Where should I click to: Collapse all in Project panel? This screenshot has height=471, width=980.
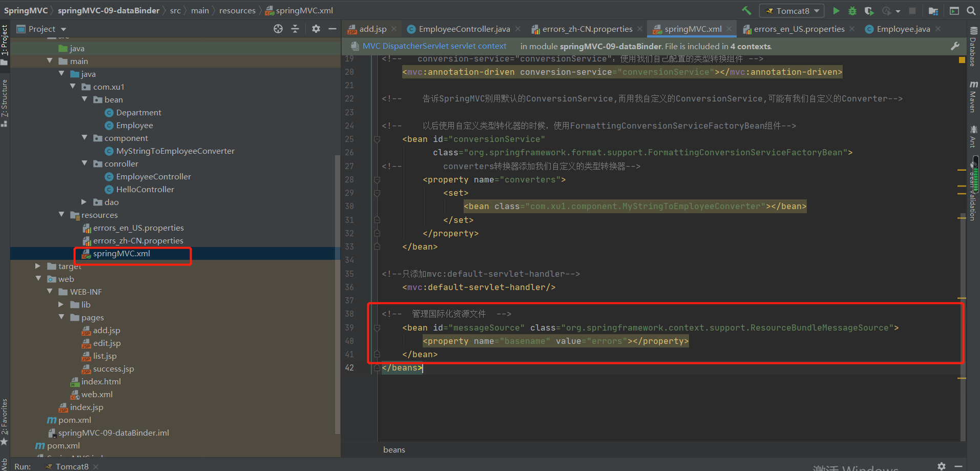[295, 29]
